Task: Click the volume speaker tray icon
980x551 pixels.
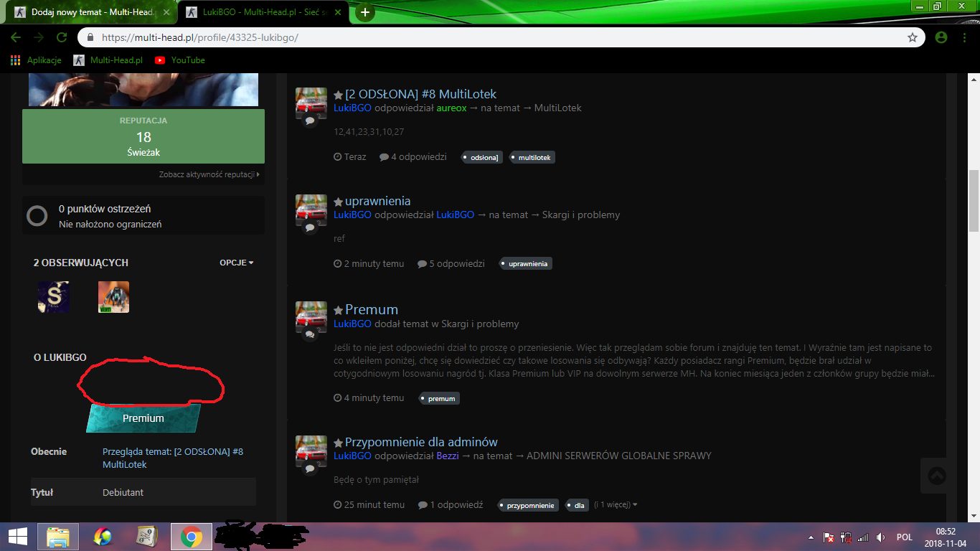Action: (880, 537)
